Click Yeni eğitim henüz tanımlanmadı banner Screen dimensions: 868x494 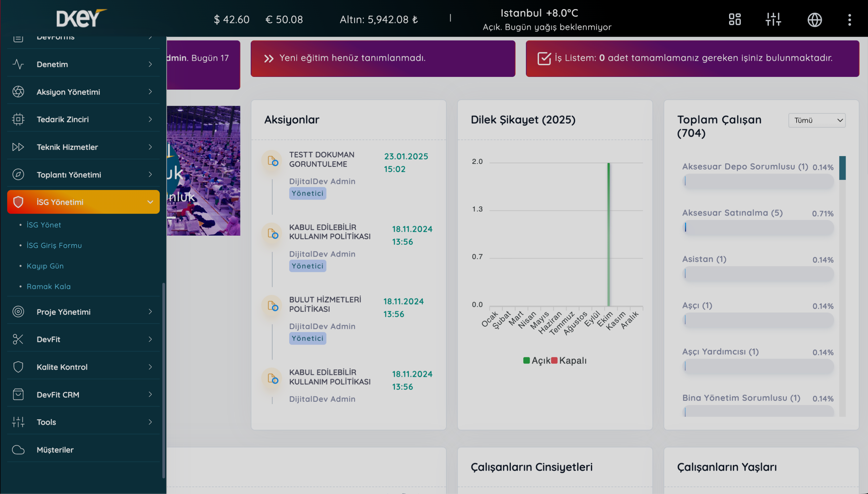click(383, 58)
